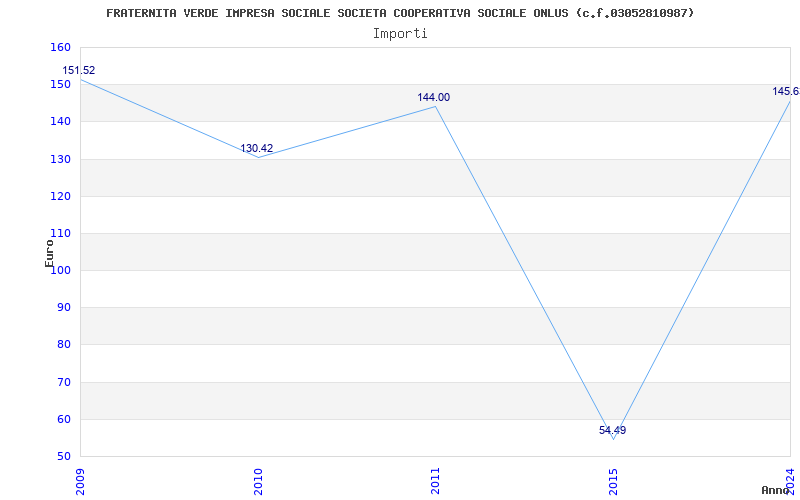Click the x-axis year label 2011

pyautogui.click(x=435, y=482)
